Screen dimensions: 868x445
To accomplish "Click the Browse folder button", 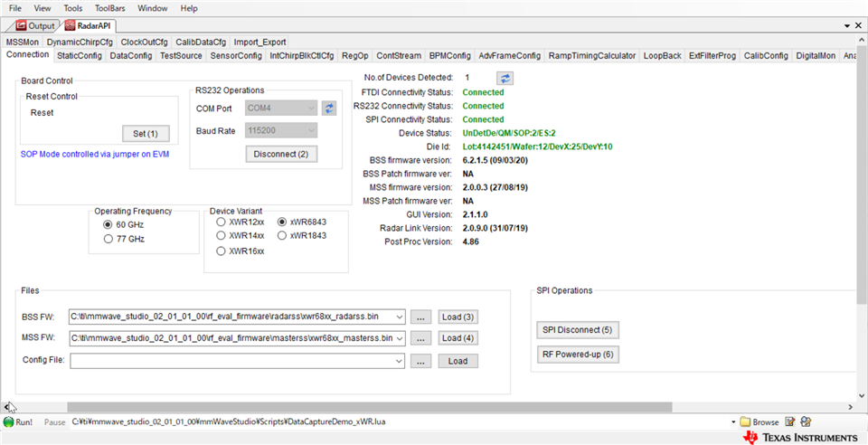I will [x=759, y=421].
